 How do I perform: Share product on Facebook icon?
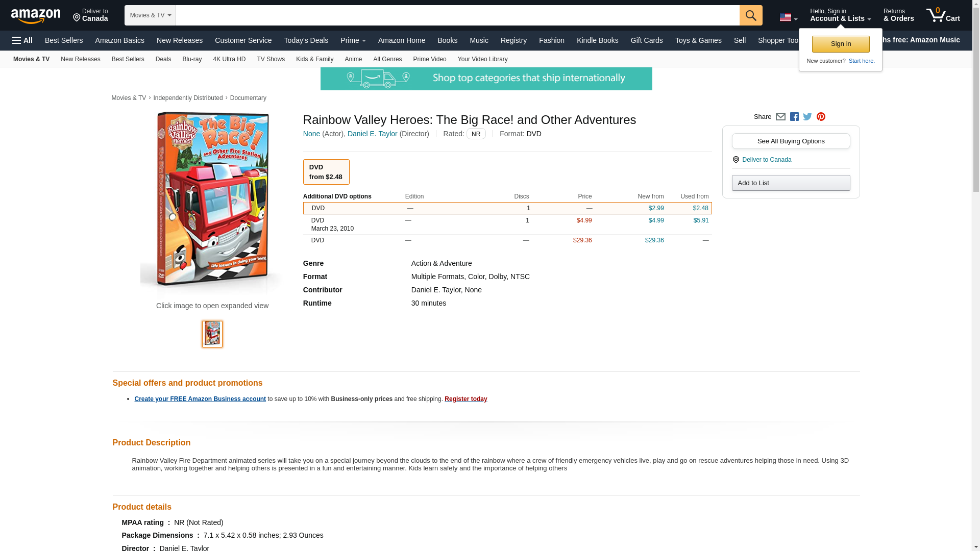point(794,117)
